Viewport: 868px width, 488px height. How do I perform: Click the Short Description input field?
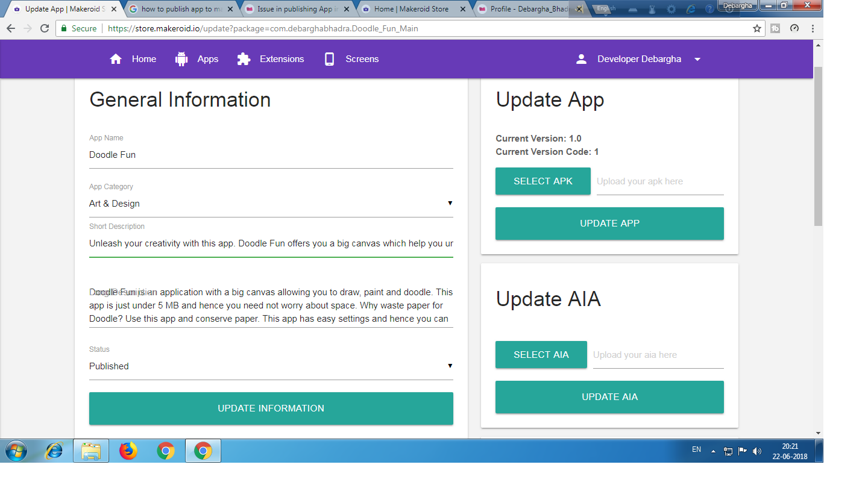click(x=271, y=243)
